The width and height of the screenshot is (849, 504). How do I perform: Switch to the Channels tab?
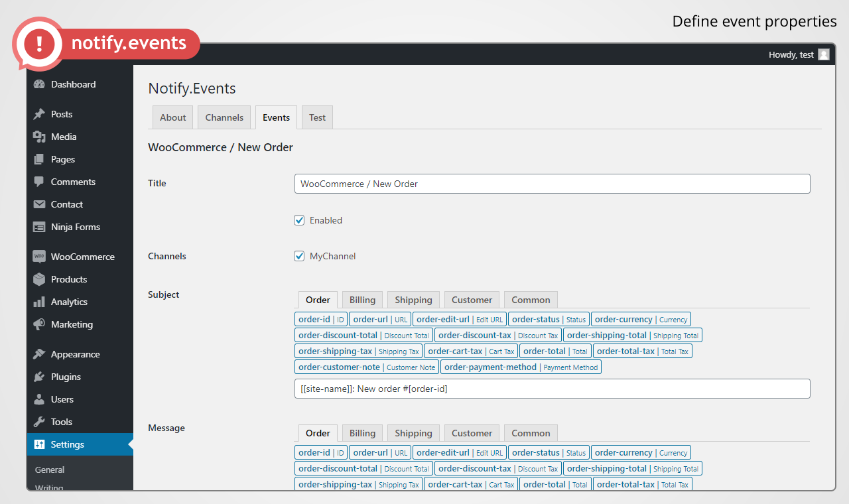coord(224,117)
